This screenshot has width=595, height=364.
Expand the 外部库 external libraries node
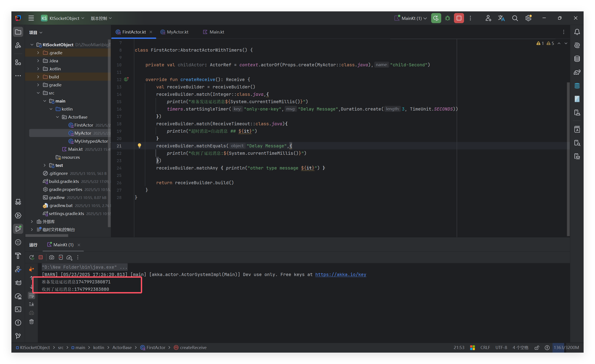(x=32, y=222)
